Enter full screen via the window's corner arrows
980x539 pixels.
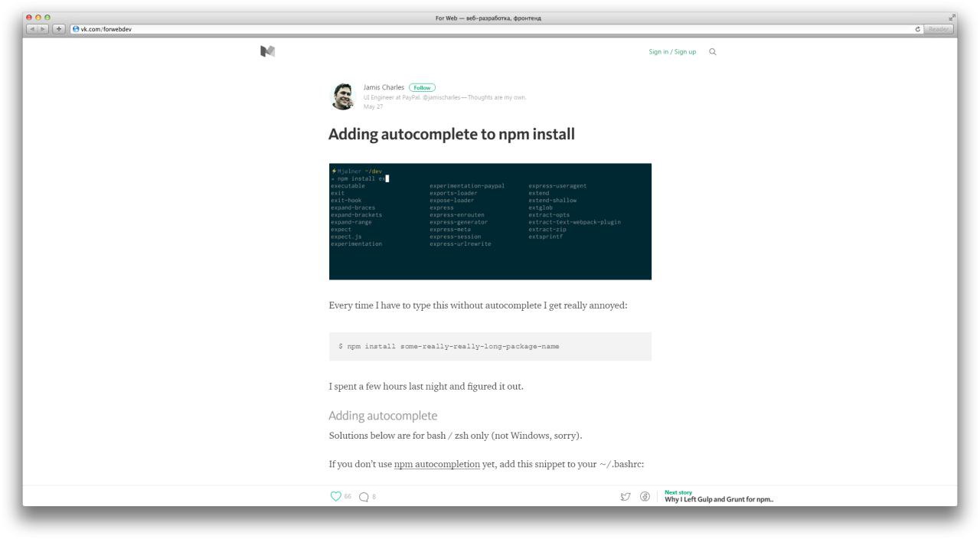[952, 18]
